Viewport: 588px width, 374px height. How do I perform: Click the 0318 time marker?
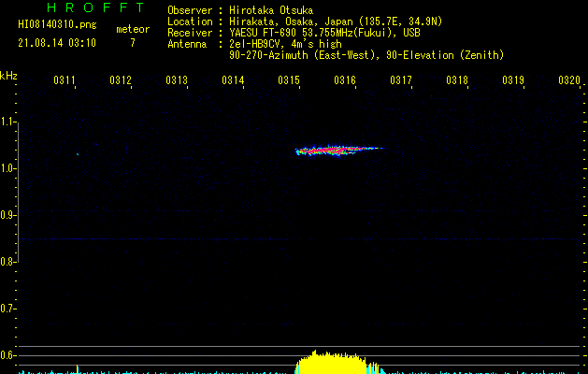pos(457,80)
